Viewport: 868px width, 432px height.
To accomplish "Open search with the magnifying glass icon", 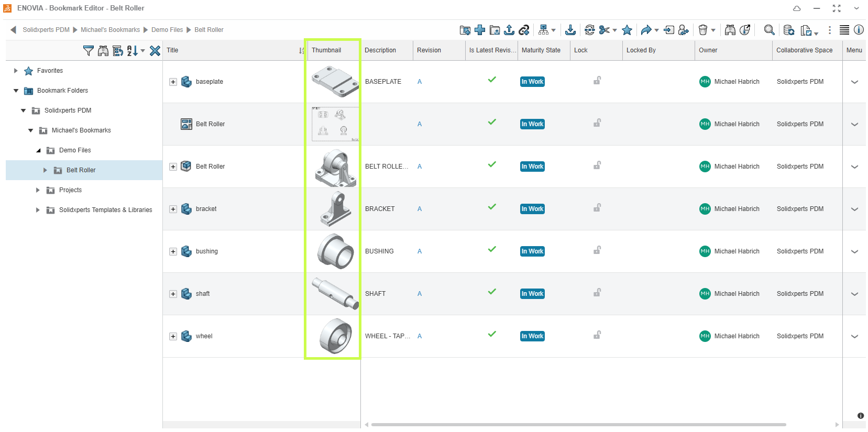I will pyautogui.click(x=769, y=30).
